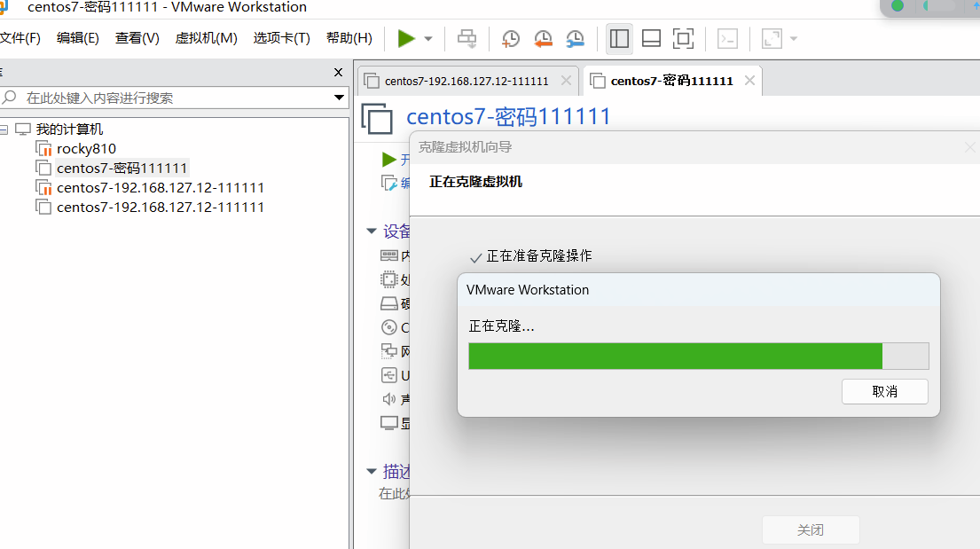Collapse the 描述 description section
The image size is (980, 549).
372,471
